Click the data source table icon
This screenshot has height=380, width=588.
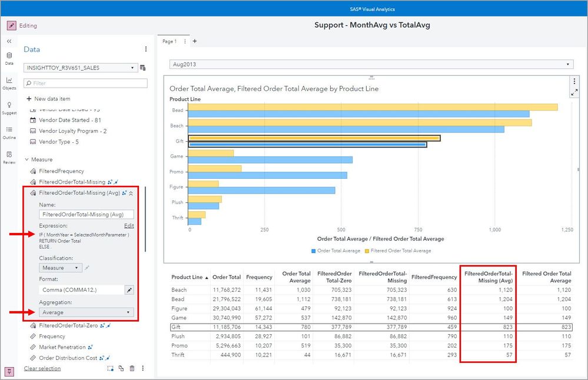click(143, 68)
